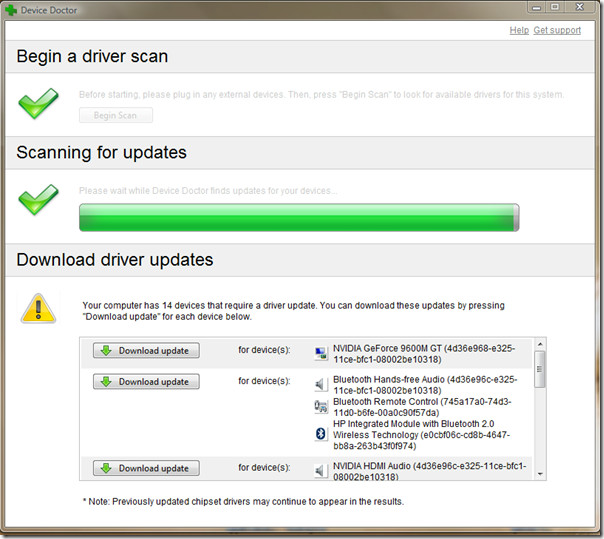
Task: Click the 'Before starting, please plug in' instruction
Action: tap(322, 94)
